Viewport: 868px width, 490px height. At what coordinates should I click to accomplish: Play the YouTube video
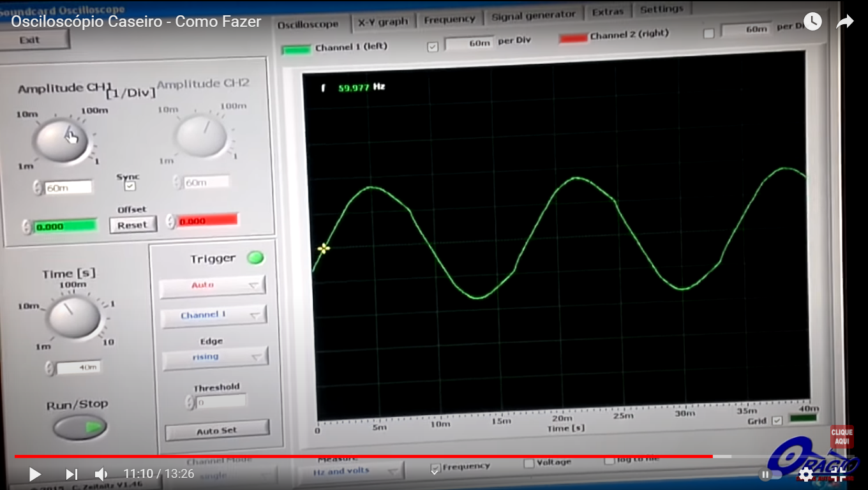click(35, 474)
